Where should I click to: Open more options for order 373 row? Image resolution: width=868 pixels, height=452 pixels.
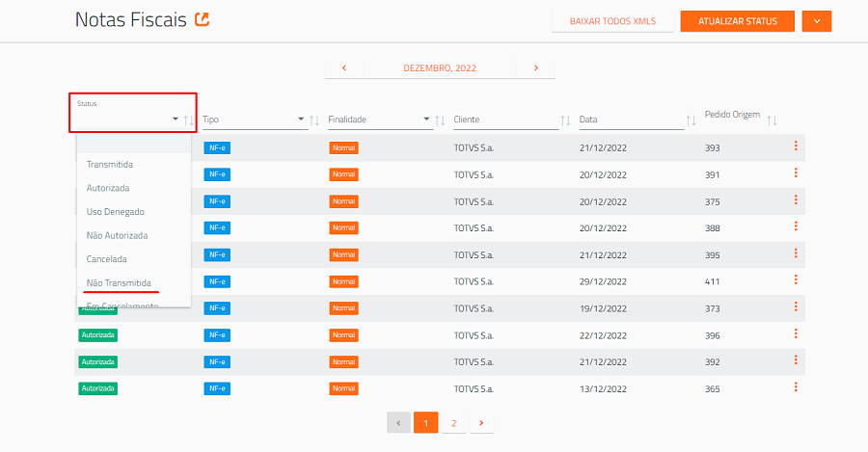click(796, 306)
